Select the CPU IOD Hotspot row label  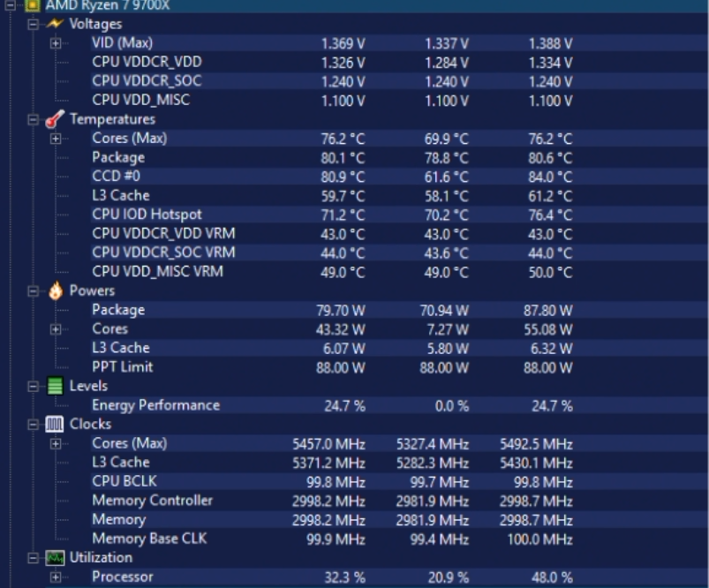click(x=147, y=215)
